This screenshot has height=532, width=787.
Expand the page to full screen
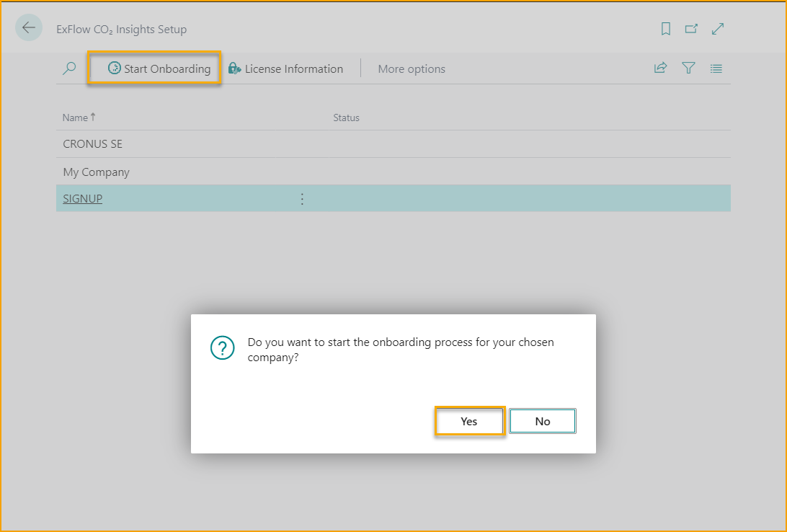718,28
